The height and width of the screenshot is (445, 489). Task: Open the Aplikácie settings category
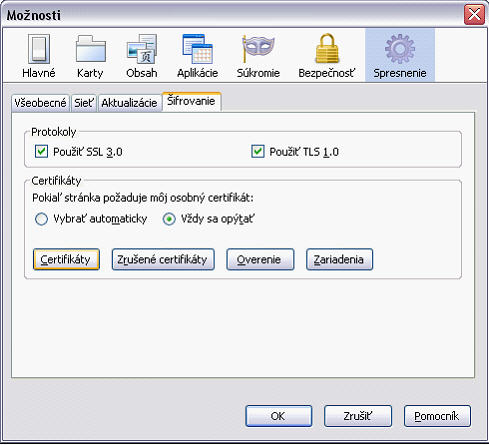pos(197,56)
